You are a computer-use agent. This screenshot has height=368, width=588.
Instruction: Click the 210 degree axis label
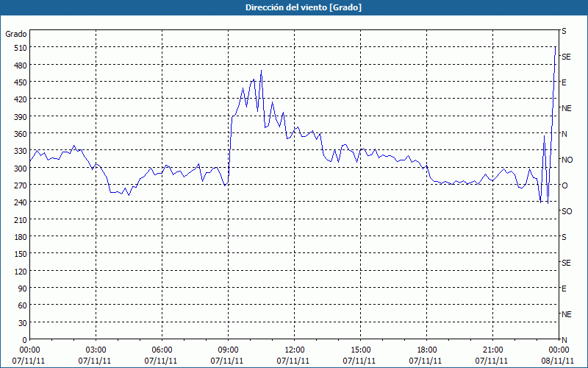(x=21, y=219)
